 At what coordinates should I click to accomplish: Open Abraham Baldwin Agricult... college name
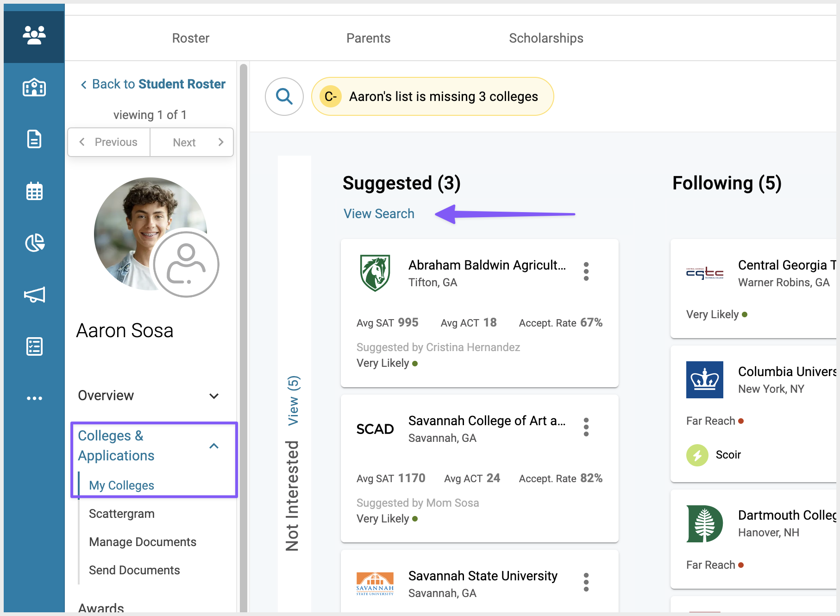487,265
